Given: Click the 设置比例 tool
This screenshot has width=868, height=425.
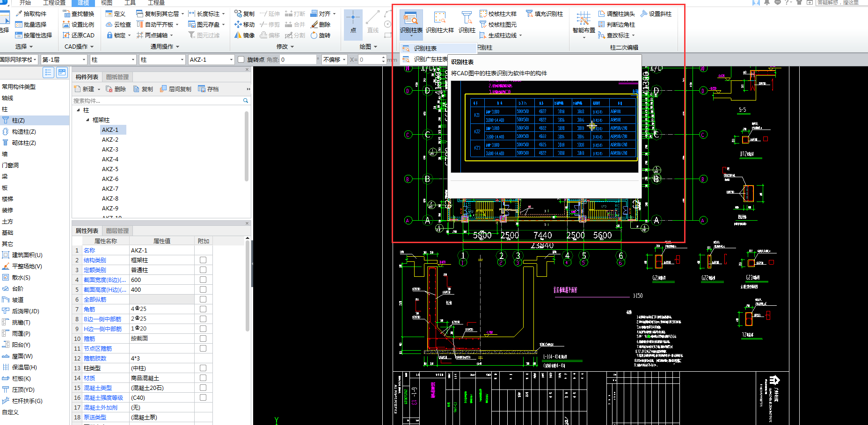Looking at the screenshot, I should pyautogui.click(x=79, y=24).
